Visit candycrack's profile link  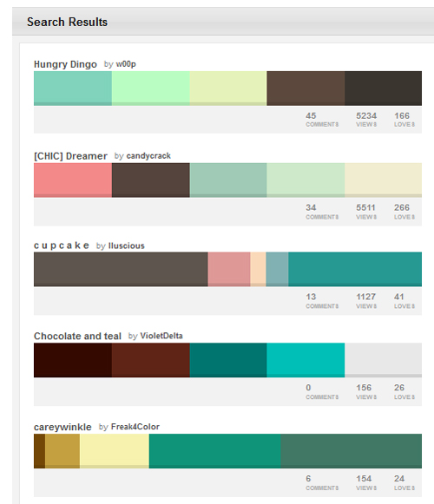click(148, 155)
